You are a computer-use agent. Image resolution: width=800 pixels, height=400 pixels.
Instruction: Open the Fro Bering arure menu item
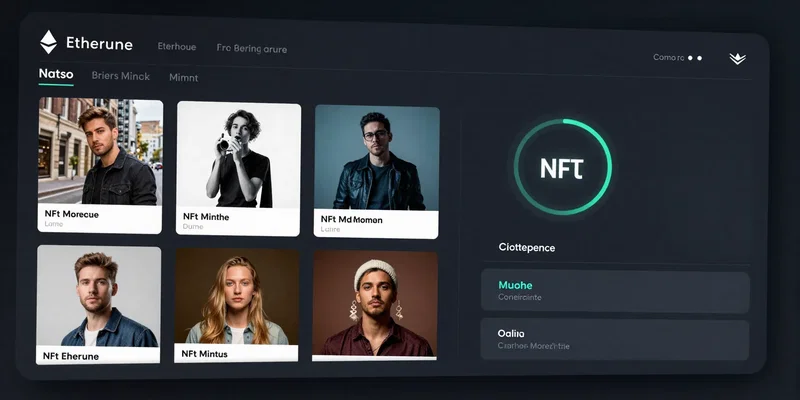252,49
